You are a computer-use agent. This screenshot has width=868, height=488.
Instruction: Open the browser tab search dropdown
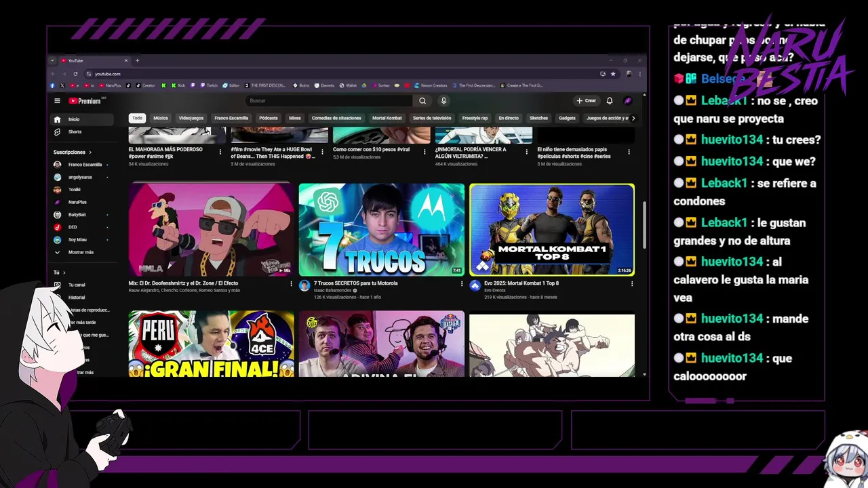point(52,60)
